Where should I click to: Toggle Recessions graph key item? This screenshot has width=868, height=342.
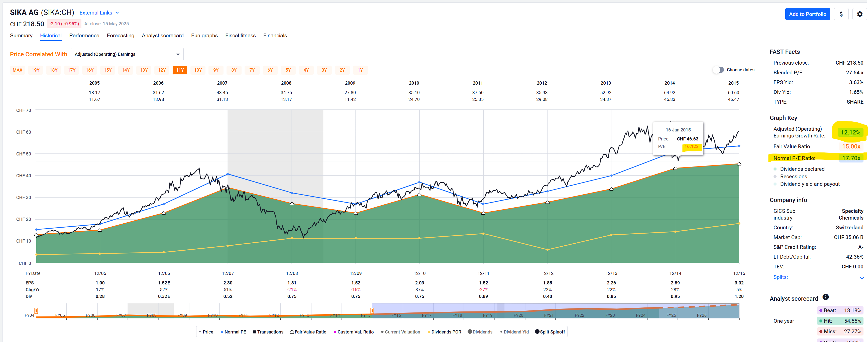pos(790,177)
